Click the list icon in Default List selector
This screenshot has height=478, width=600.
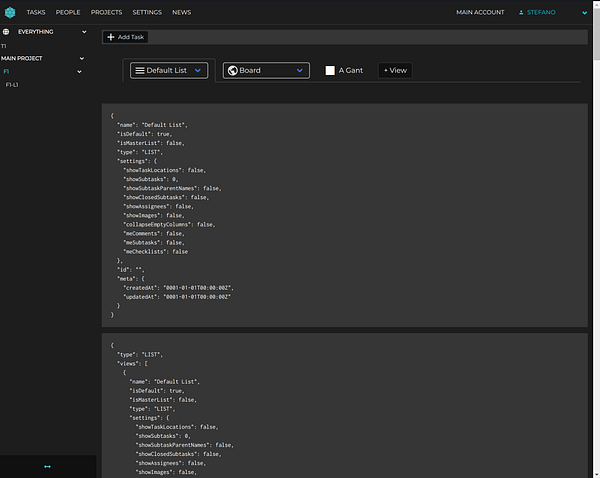pyautogui.click(x=139, y=70)
